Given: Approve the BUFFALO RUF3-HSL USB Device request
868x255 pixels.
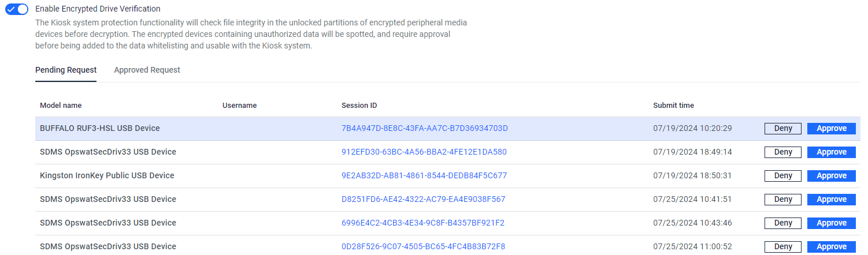Looking at the screenshot, I should point(832,129).
